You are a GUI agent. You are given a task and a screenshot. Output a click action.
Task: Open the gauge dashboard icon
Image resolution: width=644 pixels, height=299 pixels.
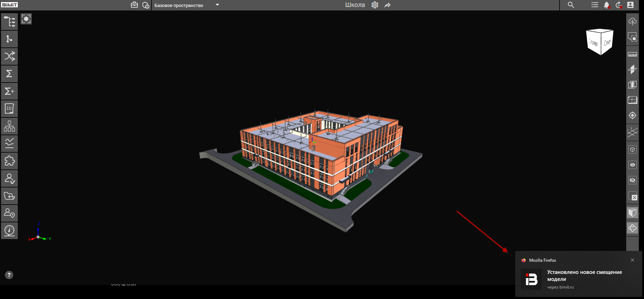click(x=9, y=230)
